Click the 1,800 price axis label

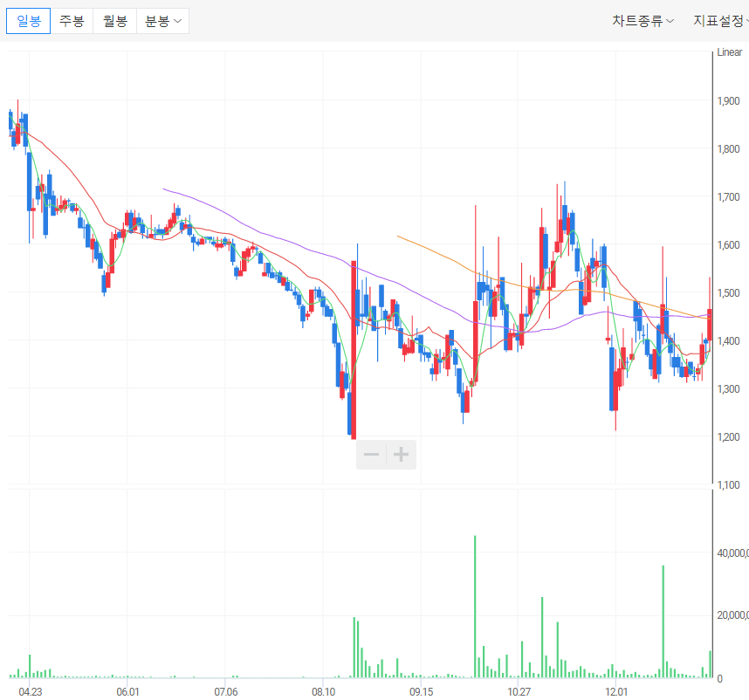[x=728, y=149]
